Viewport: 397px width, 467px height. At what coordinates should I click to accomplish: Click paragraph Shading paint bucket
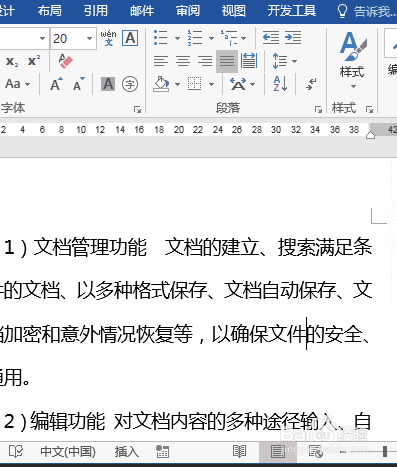pyautogui.click(x=161, y=84)
